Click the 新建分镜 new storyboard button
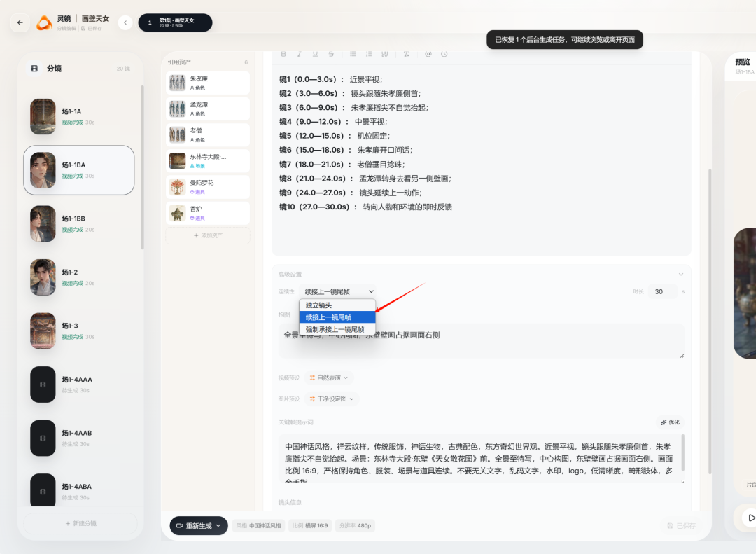This screenshot has width=756, height=554. tap(80, 524)
